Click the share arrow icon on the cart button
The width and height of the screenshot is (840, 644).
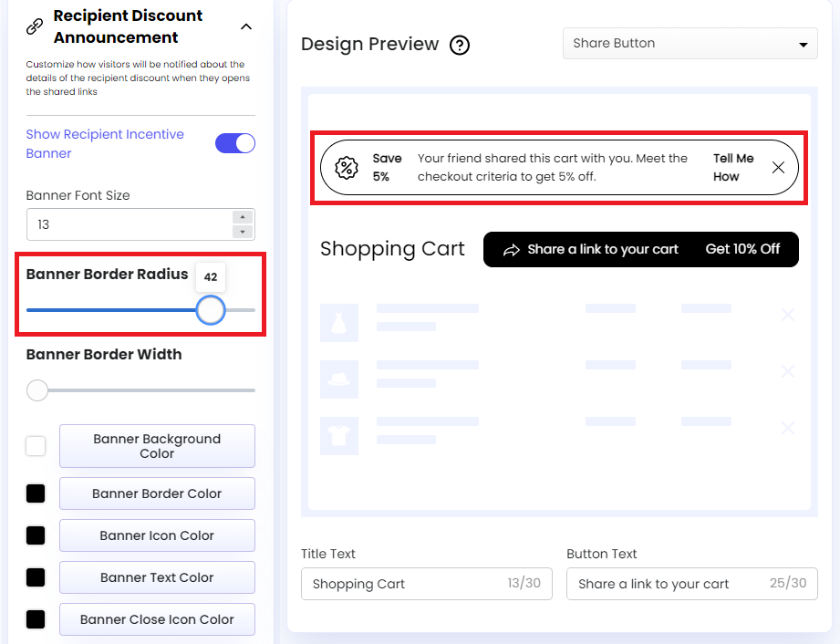[x=513, y=248]
